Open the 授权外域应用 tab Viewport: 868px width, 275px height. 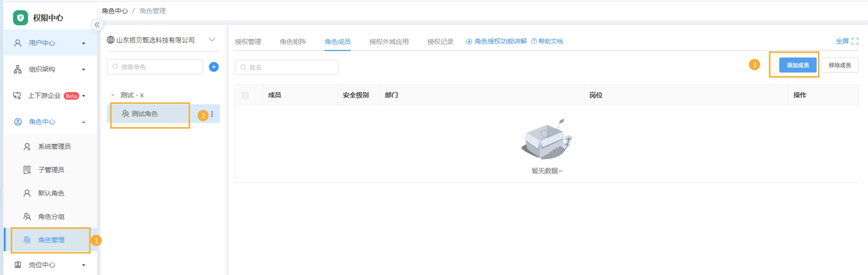389,42
